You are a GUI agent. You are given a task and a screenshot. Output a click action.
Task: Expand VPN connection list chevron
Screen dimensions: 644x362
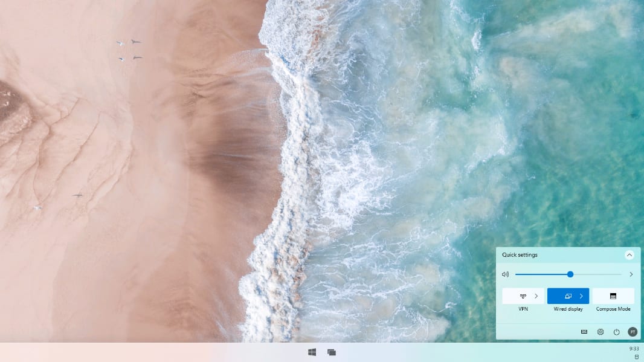[x=536, y=296]
